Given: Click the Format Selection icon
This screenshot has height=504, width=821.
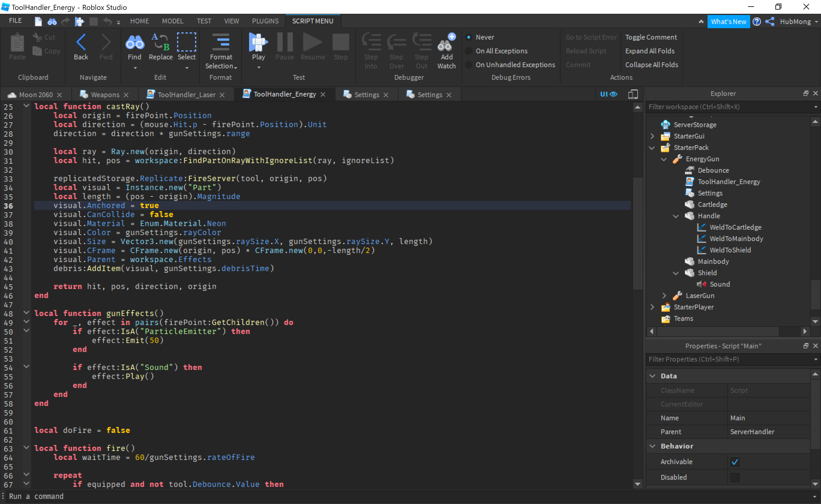Looking at the screenshot, I should (x=221, y=43).
